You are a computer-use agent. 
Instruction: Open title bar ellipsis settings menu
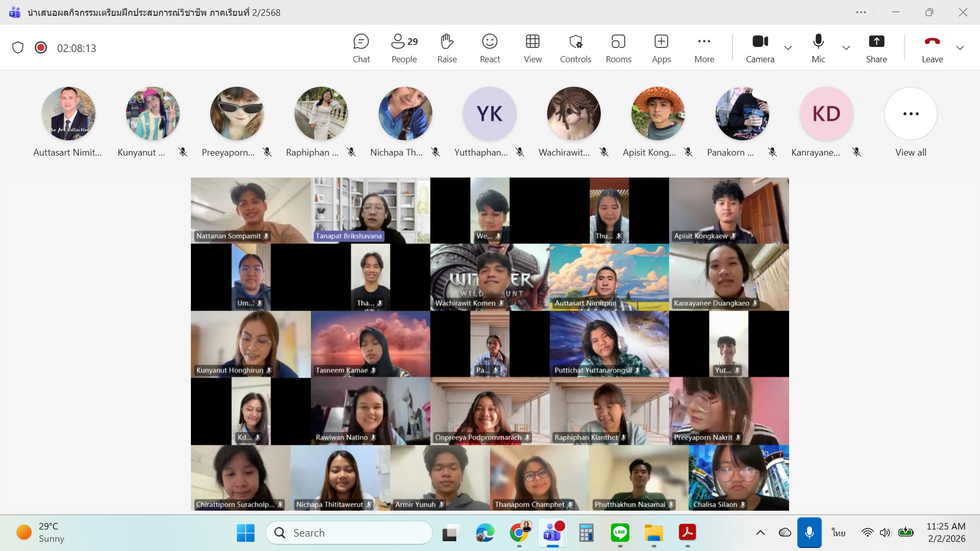[861, 12]
